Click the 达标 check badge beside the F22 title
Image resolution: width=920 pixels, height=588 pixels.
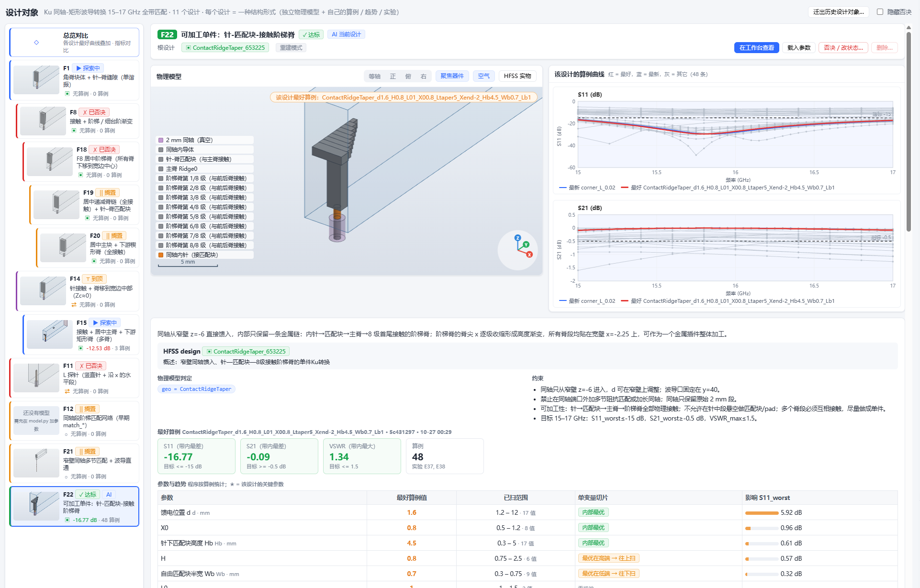point(311,34)
